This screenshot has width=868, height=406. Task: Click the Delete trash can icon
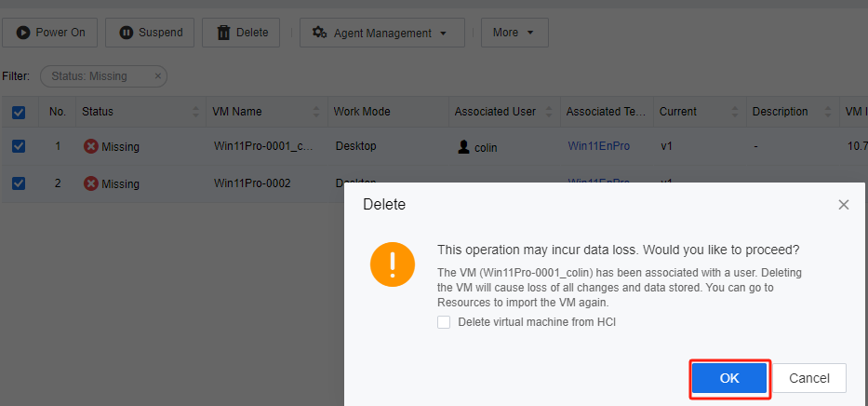tap(223, 33)
